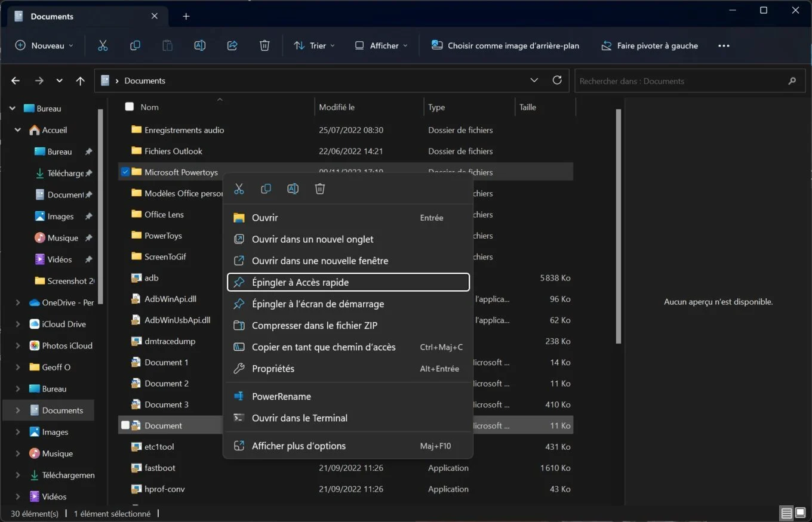This screenshot has height=522, width=812.
Task: Refresh the Documents folder view
Action: click(x=557, y=80)
